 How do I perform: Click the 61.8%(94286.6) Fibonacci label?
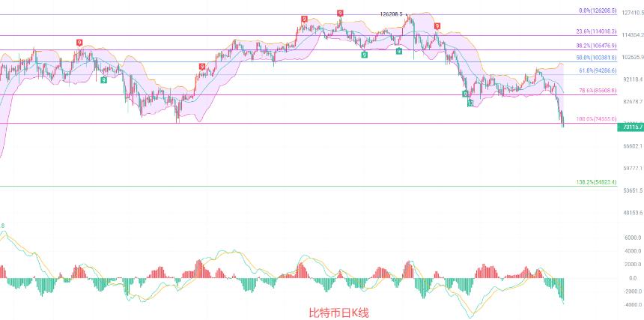tap(598, 70)
